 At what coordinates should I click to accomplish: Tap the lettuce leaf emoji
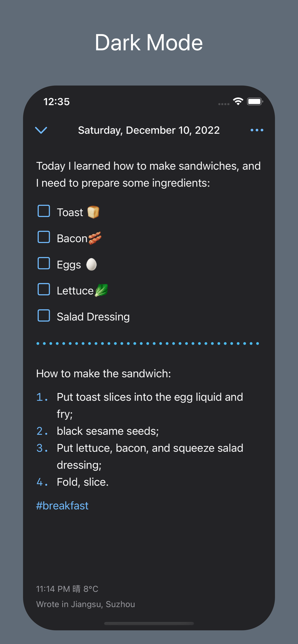tap(101, 290)
